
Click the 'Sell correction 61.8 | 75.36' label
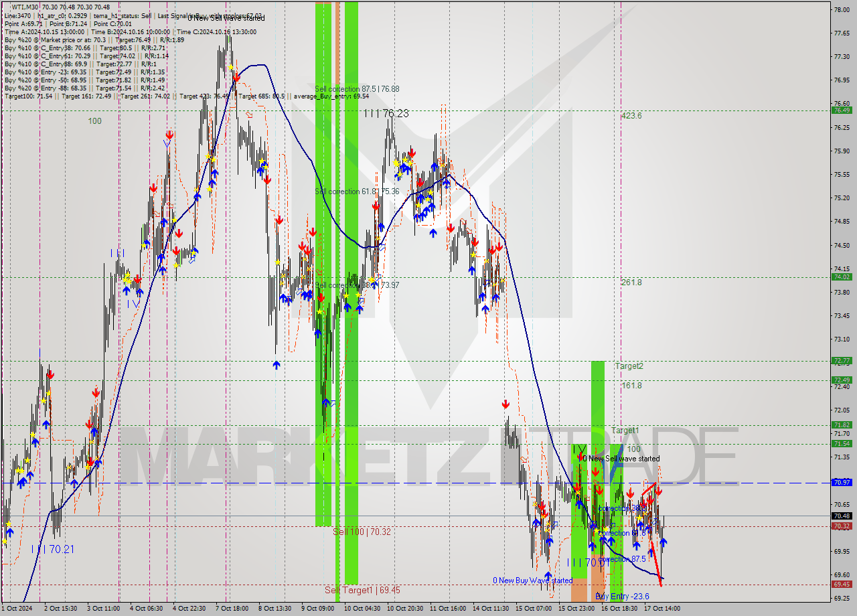pyautogui.click(x=357, y=191)
